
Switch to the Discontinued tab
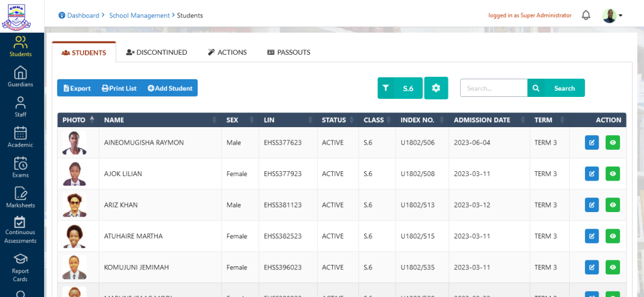157,52
